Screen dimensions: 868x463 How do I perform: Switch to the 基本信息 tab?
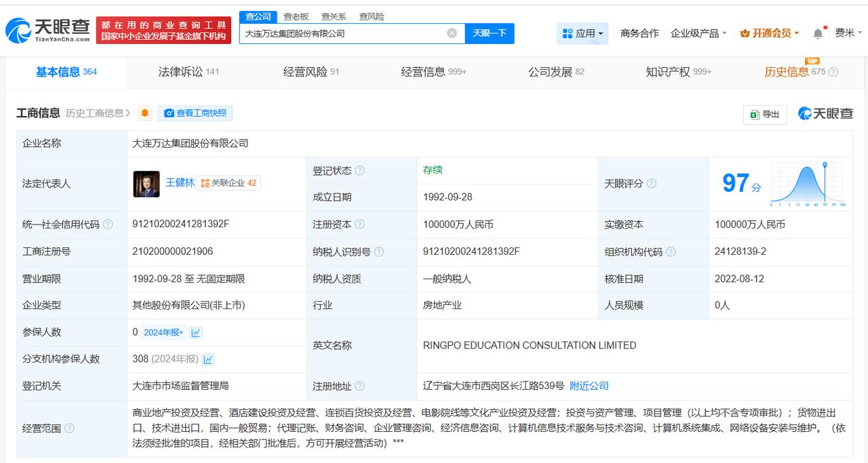click(x=66, y=72)
